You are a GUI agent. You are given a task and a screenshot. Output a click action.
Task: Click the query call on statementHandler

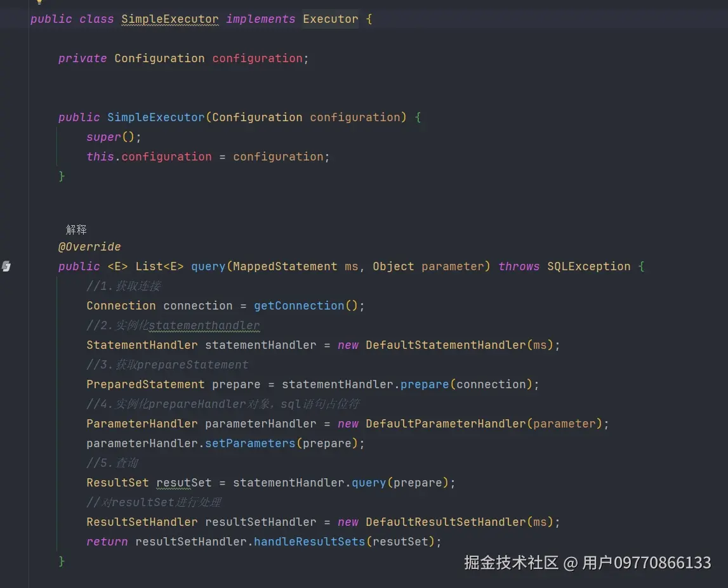coord(369,483)
